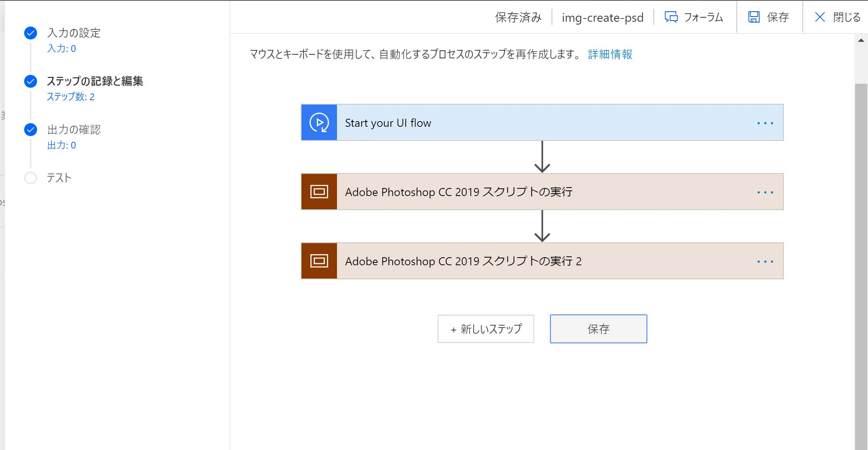Click the vertical scrollbar up arrow
Image resolution: width=868 pixels, height=450 pixels.
pyautogui.click(x=861, y=40)
